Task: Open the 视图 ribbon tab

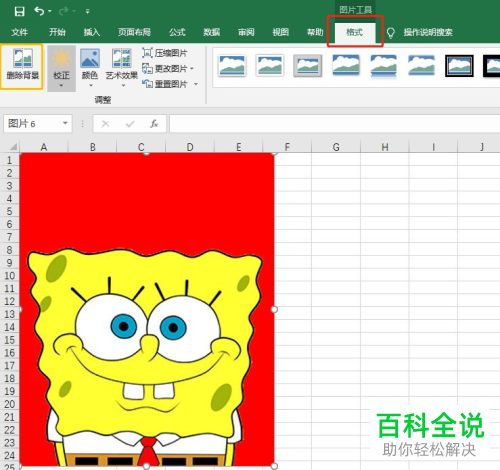Action: 281,32
